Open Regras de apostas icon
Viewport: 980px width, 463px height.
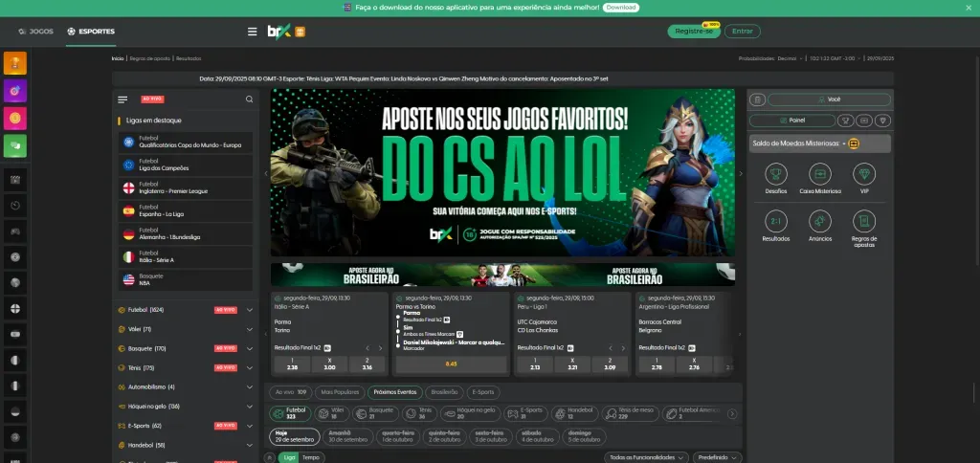click(864, 221)
